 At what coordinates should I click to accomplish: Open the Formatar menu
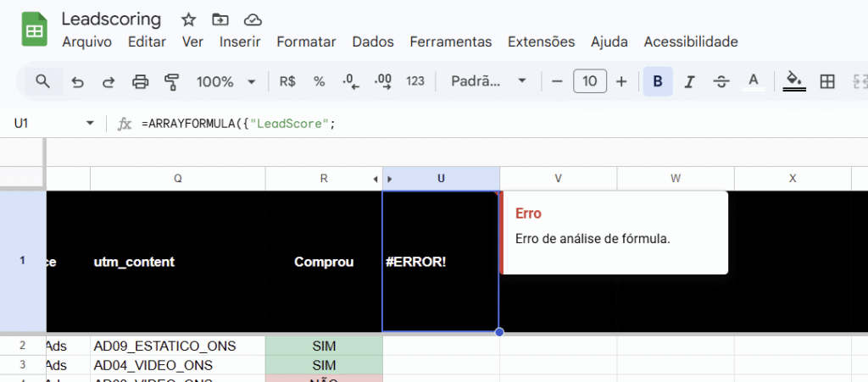306,42
